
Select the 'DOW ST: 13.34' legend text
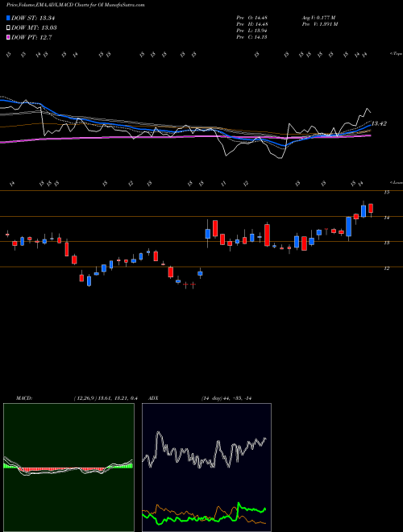[33, 18]
